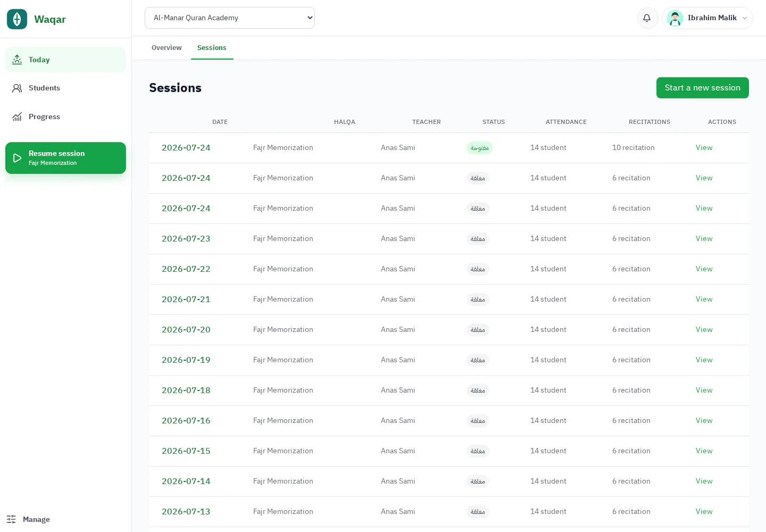Image resolution: width=766 pixels, height=532 pixels.
Task: Open the 2026-07-20 session date link
Action: tap(186, 330)
